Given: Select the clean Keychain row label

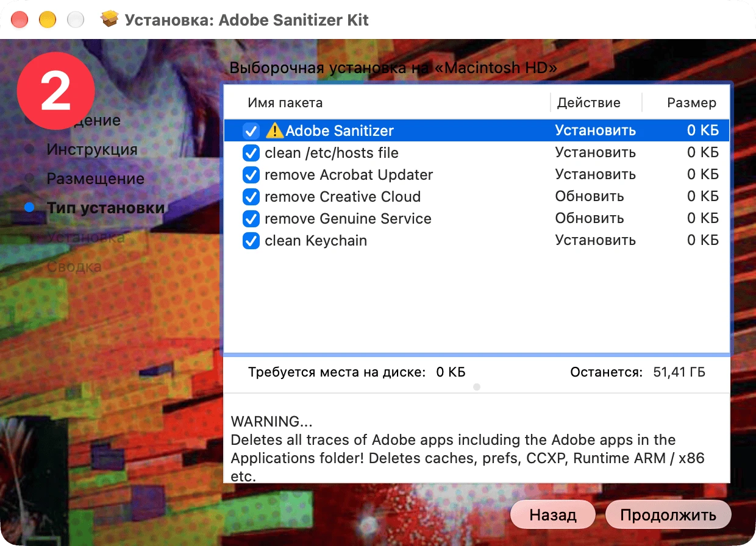Looking at the screenshot, I should point(316,240).
